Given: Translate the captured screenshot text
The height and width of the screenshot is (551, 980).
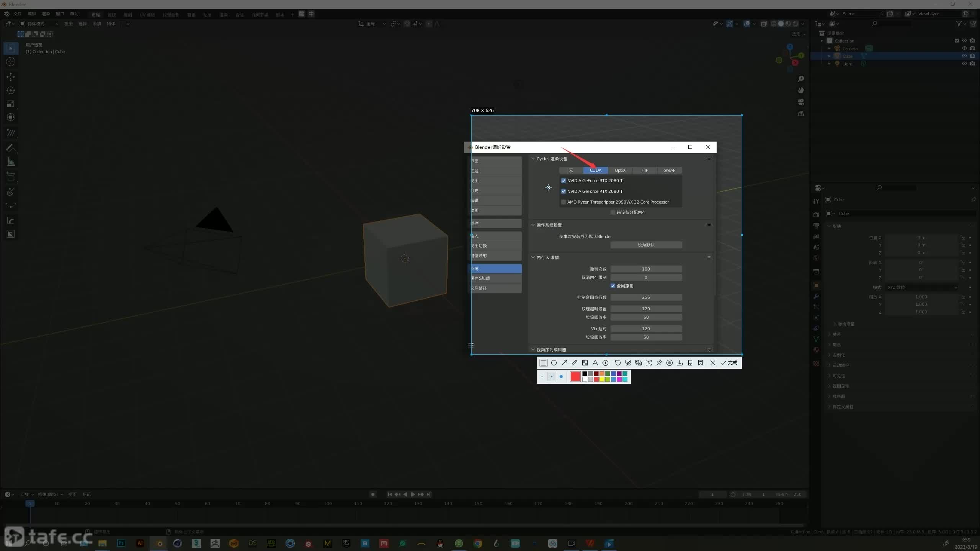Looking at the screenshot, I should [x=638, y=363].
